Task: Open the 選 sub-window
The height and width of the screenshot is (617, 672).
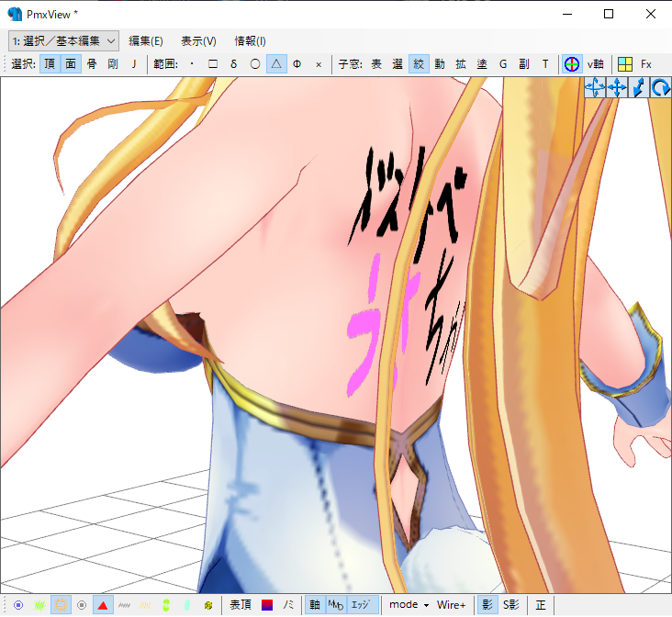Action: click(398, 64)
